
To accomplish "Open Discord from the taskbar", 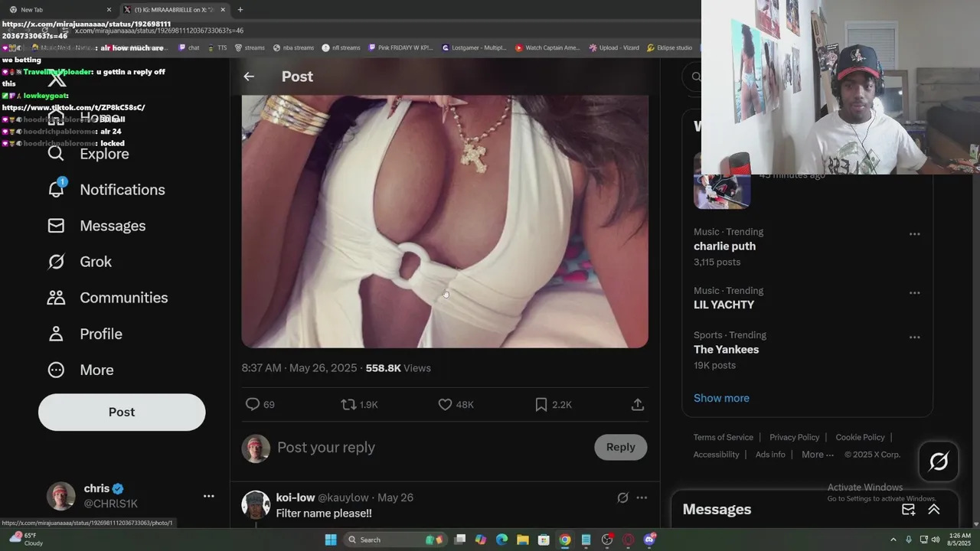I will [x=650, y=540].
